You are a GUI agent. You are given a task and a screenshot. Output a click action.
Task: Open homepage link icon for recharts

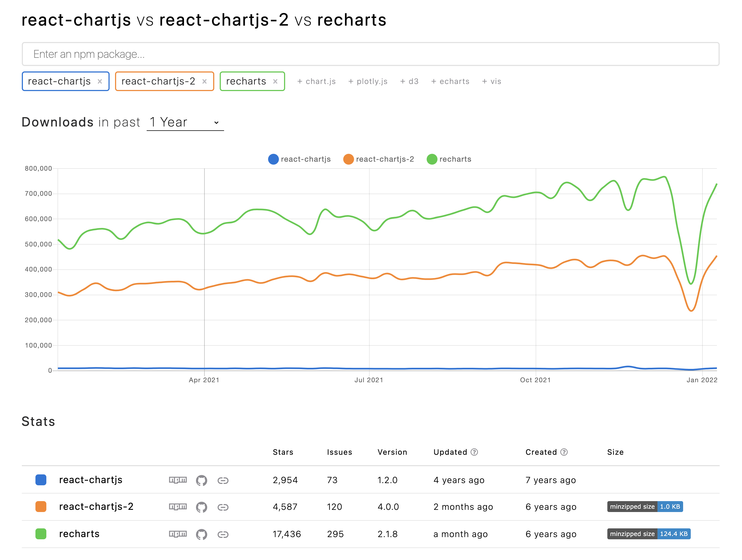(x=223, y=534)
